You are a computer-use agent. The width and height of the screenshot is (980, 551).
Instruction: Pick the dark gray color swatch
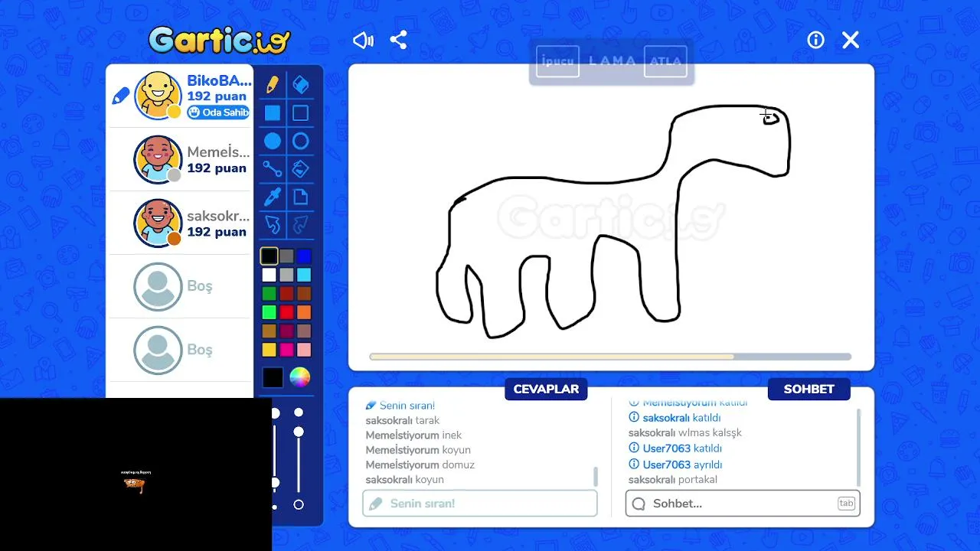coord(286,256)
